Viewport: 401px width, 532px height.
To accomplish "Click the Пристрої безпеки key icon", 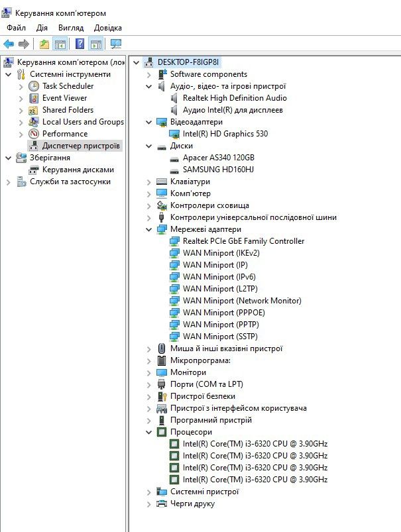I will 162,396.
